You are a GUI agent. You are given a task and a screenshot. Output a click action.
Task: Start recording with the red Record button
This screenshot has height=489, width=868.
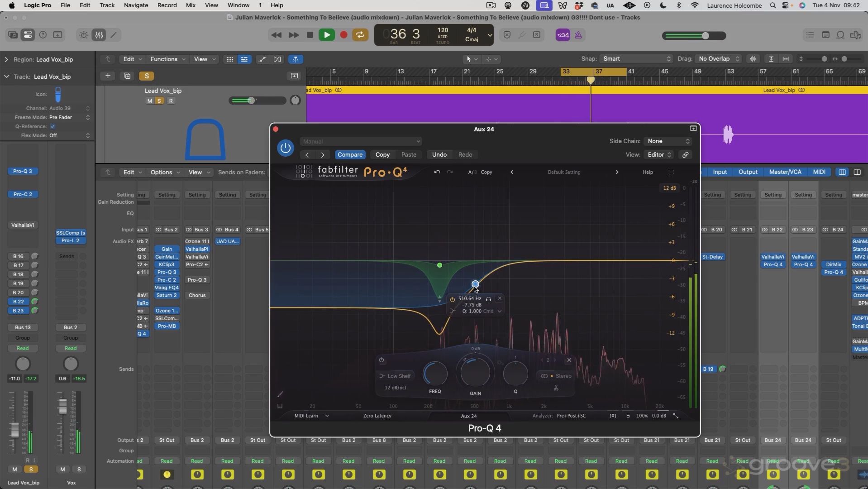(343, 35)
